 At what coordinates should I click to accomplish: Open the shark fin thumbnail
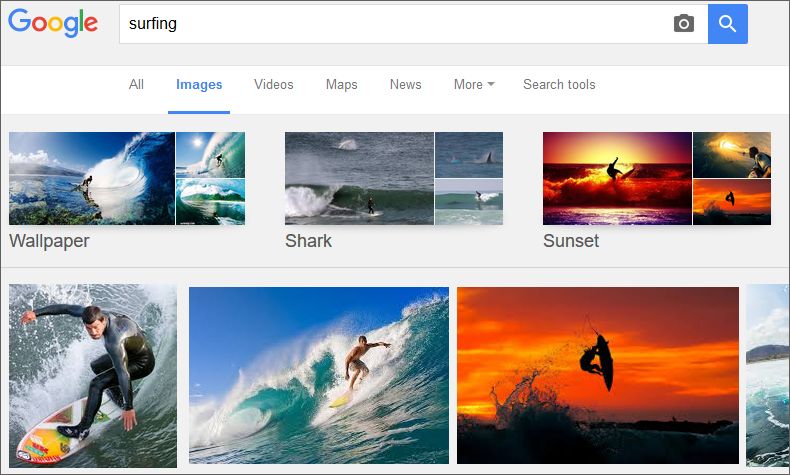coord(469,155)
